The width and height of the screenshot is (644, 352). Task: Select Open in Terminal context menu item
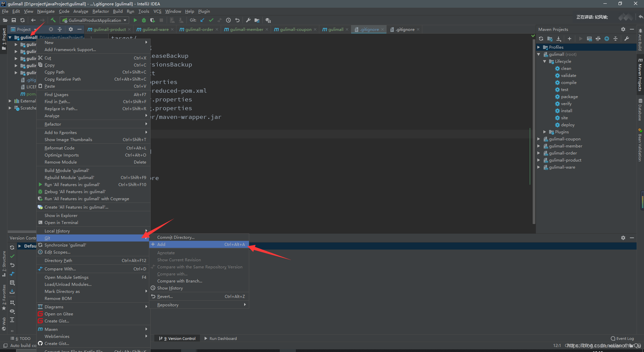point(93,223)
